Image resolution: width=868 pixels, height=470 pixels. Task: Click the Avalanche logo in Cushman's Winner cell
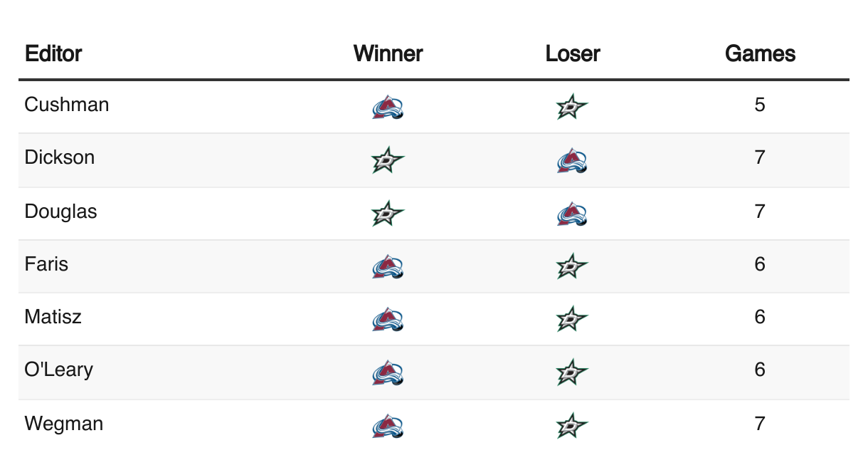[388, 107]
